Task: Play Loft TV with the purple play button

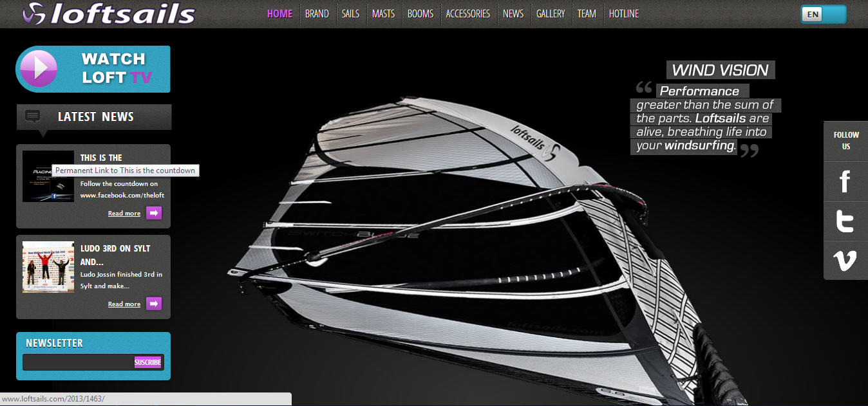Action: [39, 68]
